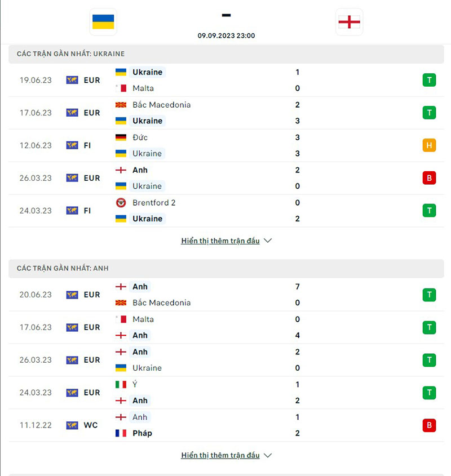Select the Brentford 2 club crest icon
This screenshot has height=476, width=451.
(x=121, y=203)
